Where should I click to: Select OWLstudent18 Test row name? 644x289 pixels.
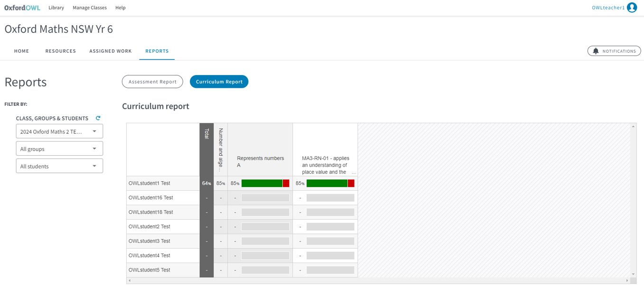click(150, 212)
